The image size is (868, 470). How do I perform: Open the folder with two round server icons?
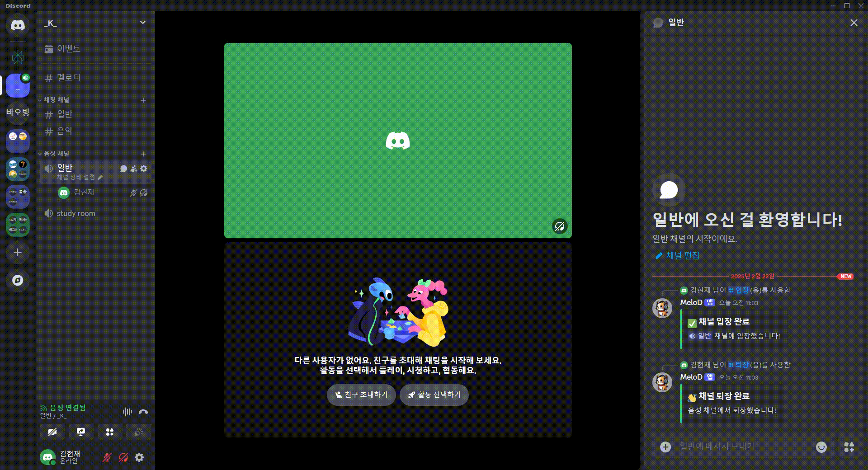[18, 141]
